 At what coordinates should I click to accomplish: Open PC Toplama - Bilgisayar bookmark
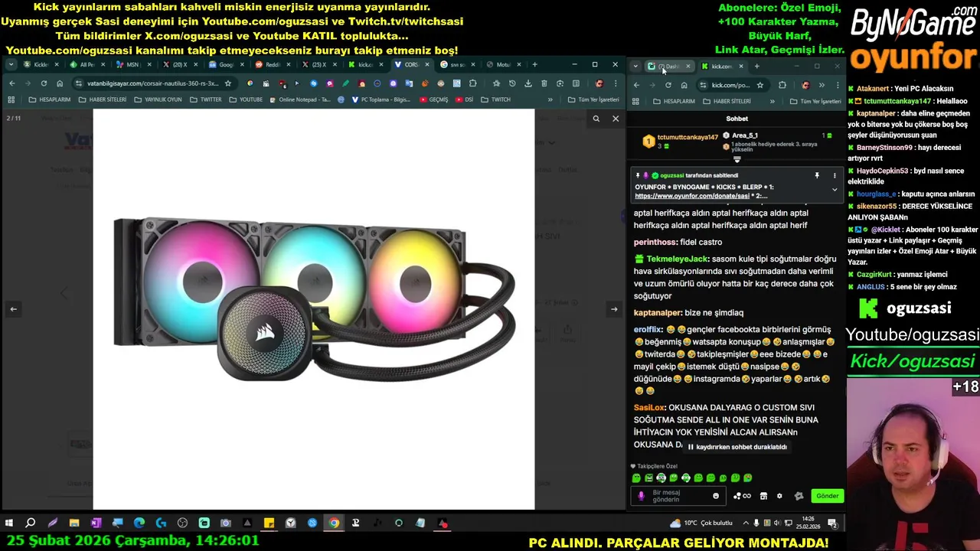(381, 99)
